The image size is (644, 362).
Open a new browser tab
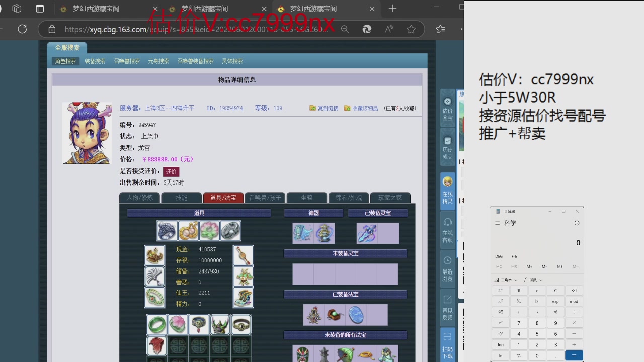click(392, 9)
